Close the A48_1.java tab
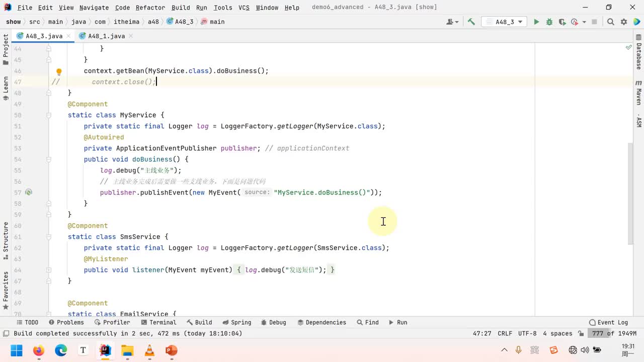Viewport: 644px width, 362px height. (x=131, y=36)
